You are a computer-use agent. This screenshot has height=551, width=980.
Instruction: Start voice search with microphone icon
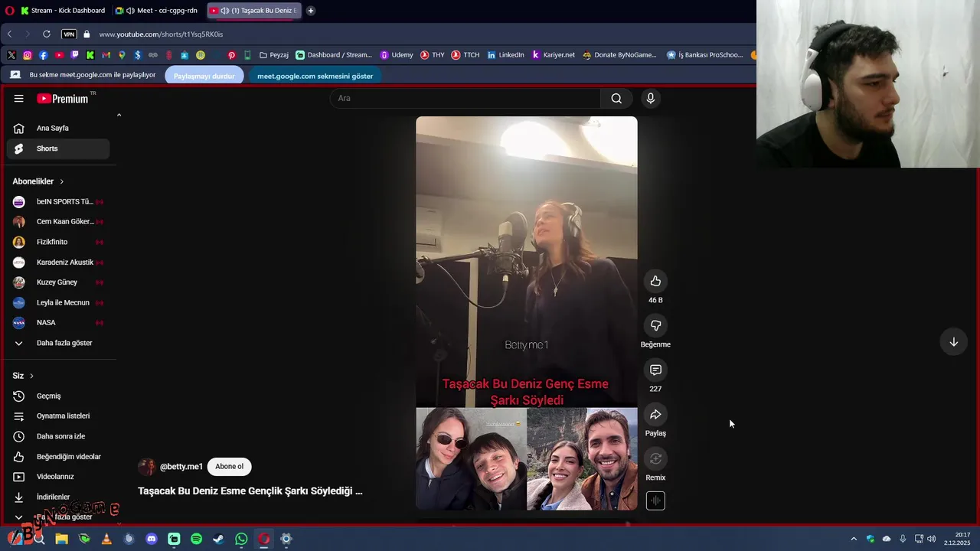650,98
